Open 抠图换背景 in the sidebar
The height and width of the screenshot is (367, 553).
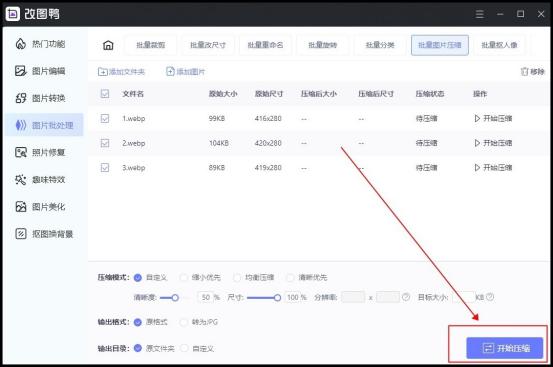click(44, 234)
